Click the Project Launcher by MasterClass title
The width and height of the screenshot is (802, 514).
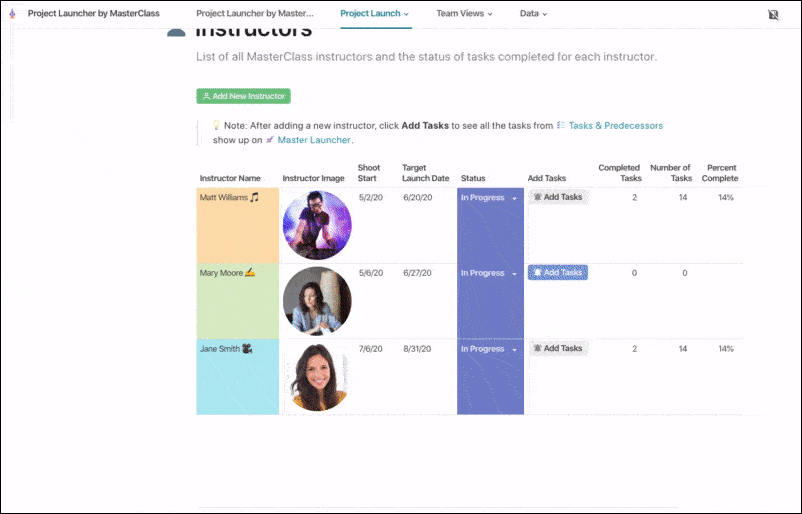(x=94, y=14)
